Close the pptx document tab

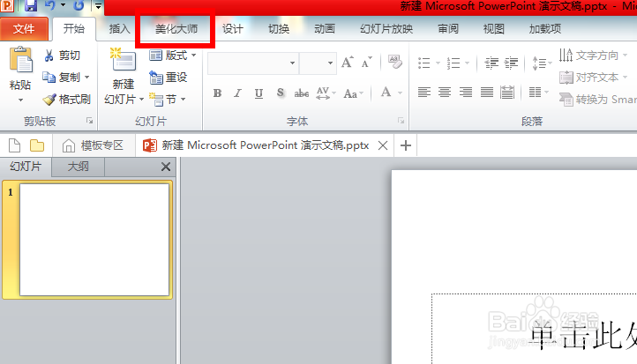coord(383,145)
